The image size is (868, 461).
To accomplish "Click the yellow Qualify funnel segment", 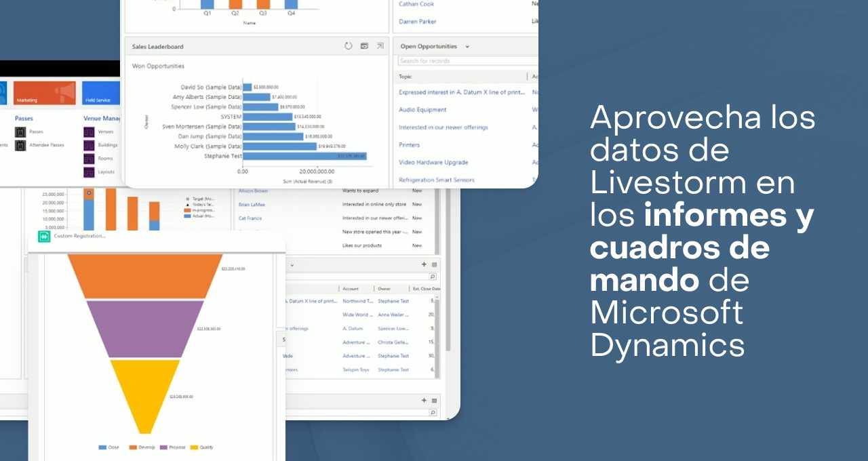I will click(144, 397).
